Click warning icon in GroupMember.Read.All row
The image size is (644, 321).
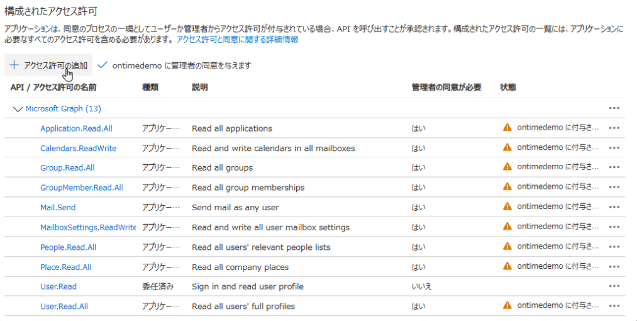[x=508, y=187]
